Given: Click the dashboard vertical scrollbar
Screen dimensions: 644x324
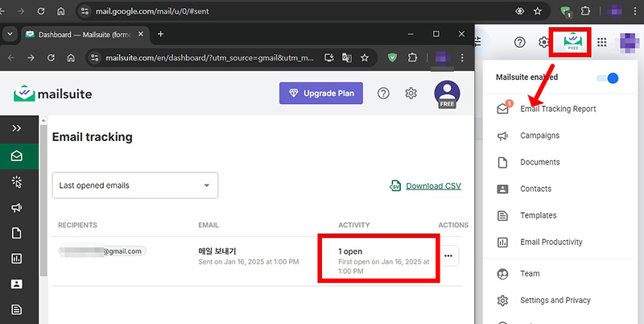Looking at the screenshot, I should (43, 199).
